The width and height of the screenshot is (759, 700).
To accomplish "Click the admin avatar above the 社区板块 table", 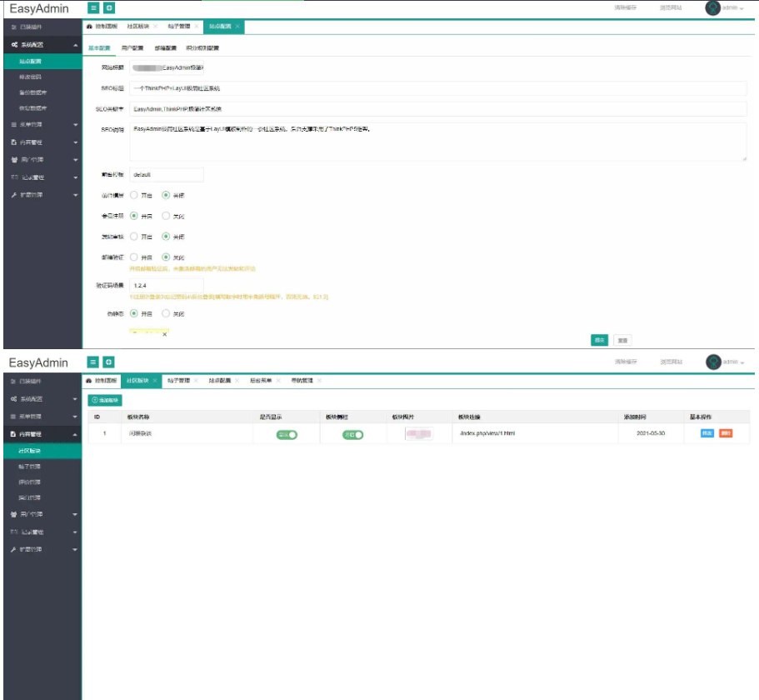I will 713,362.
